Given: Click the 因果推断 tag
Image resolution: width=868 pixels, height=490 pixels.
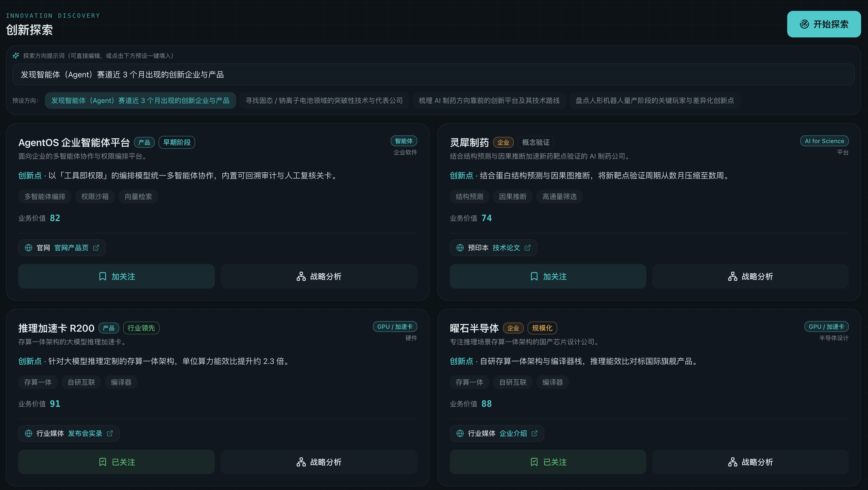Looking at the screenshot, I should point(513,196).
